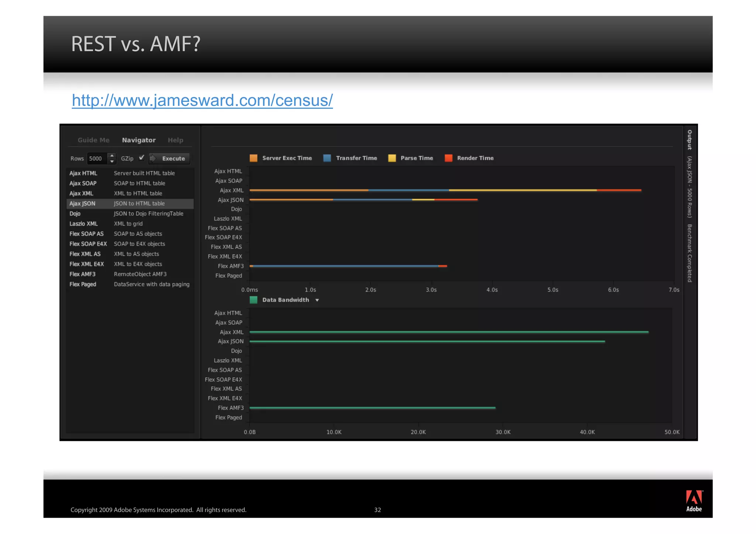The image size is (756, 534).
Task: Decrease rows with the stepper down arrow
Action: 112,162
